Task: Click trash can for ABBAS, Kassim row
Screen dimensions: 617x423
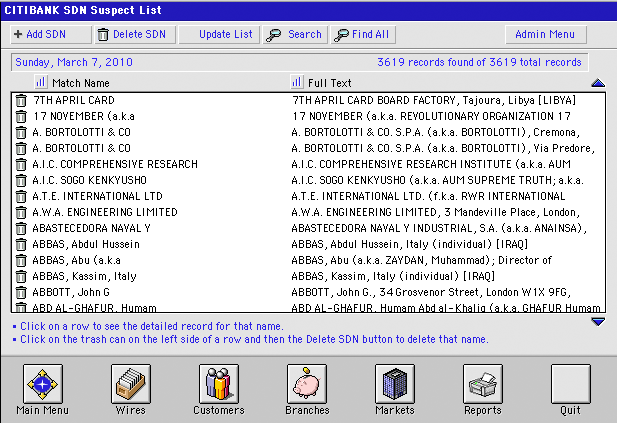Action: pyautogui.click(x=21, y=277)
